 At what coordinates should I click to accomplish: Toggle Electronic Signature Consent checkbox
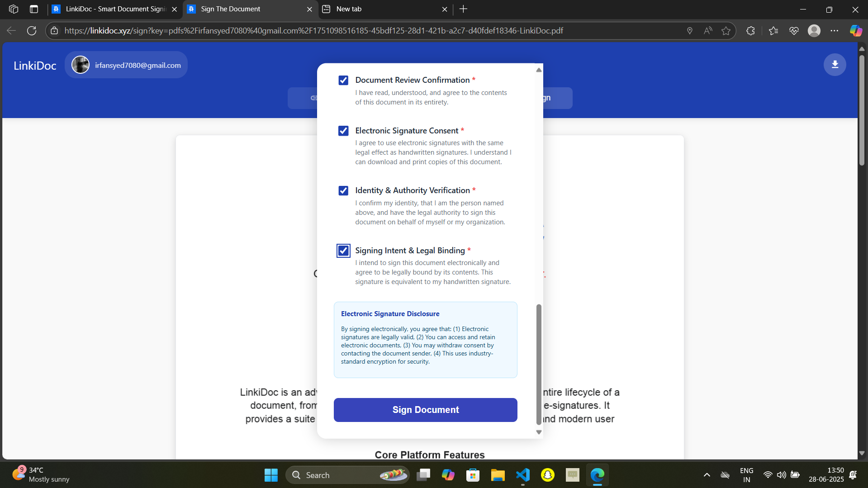pos(343,131)
